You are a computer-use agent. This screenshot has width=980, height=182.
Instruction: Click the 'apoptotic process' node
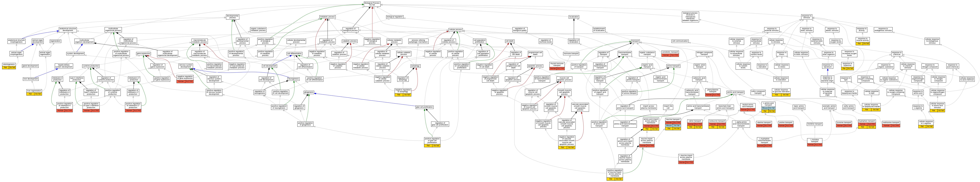[x=535, y=66]
